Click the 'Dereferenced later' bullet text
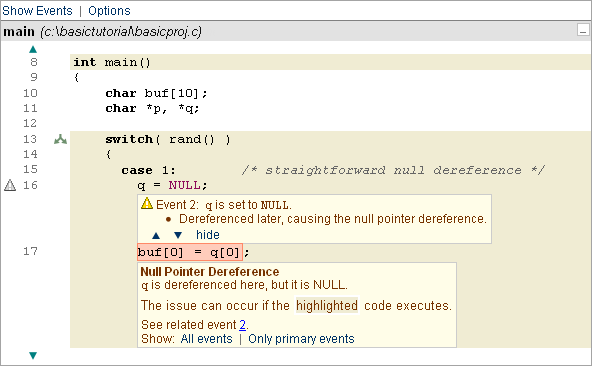Screen dimensions: 592x366 point(333,219)
